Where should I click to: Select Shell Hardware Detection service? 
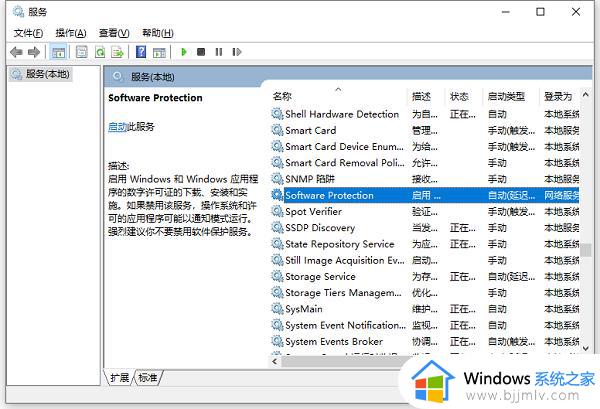click(x=425, y=114)
